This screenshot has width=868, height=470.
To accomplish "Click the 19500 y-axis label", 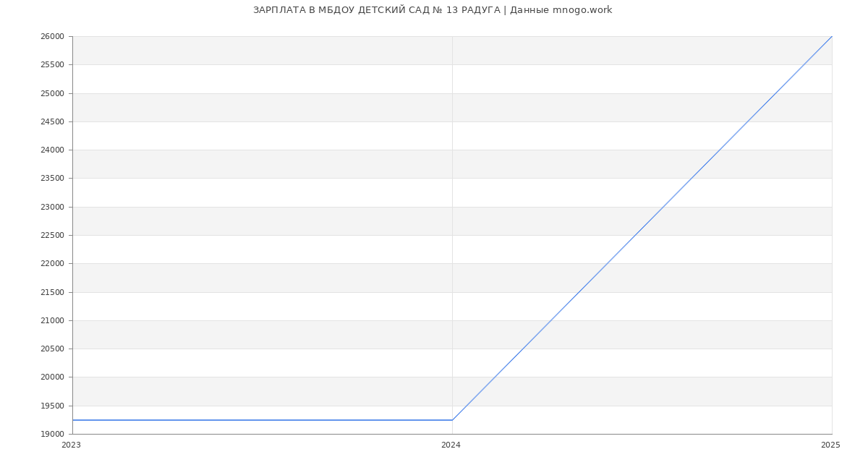I will [52, 406].
